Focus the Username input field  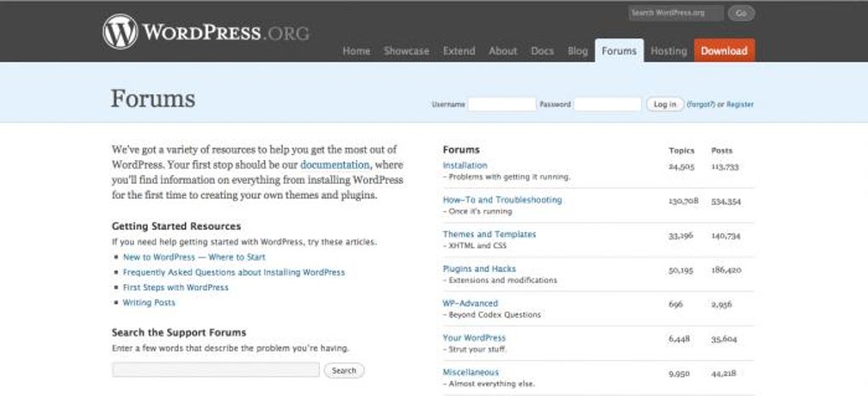tap(501, 104)
